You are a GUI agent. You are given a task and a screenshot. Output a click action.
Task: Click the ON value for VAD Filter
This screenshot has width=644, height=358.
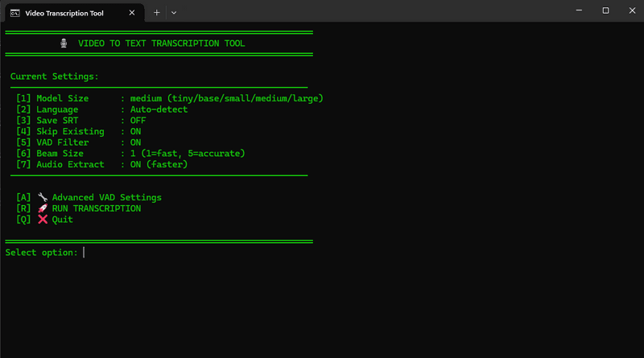coord(135,142)
